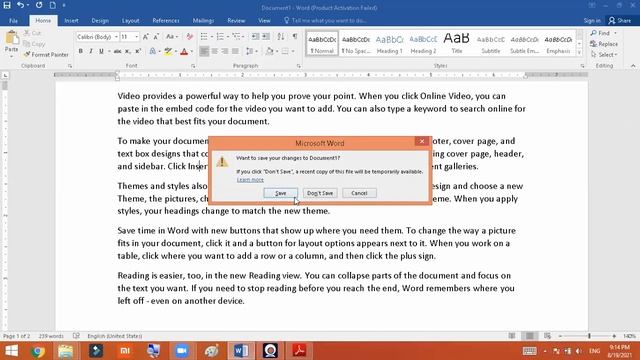
Task: Click the Replace button in Editing group
Action: (x=604, y=44)
